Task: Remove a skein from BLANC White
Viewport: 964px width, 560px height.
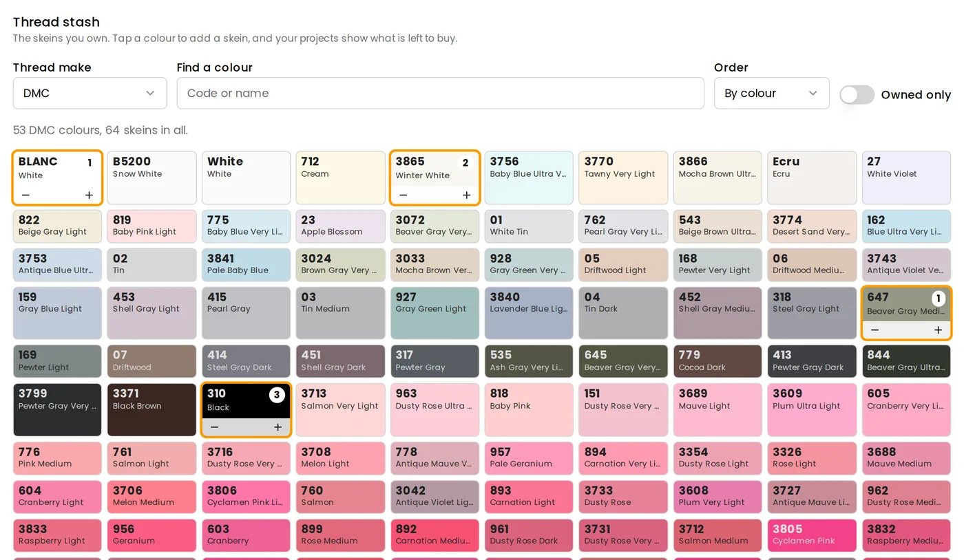Action: tap(26, 195)
